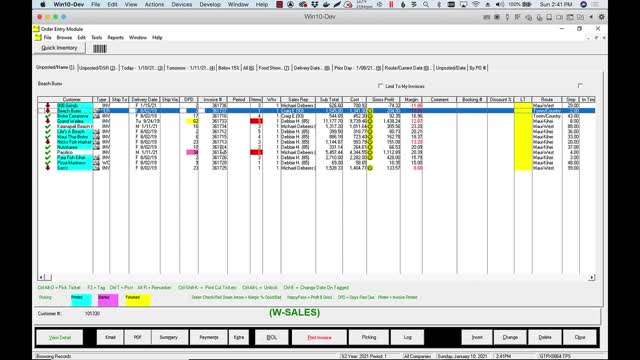The width and height of the screenshot is (640, 360).
Task: Click the View Detail button
Action: [60, 338]
